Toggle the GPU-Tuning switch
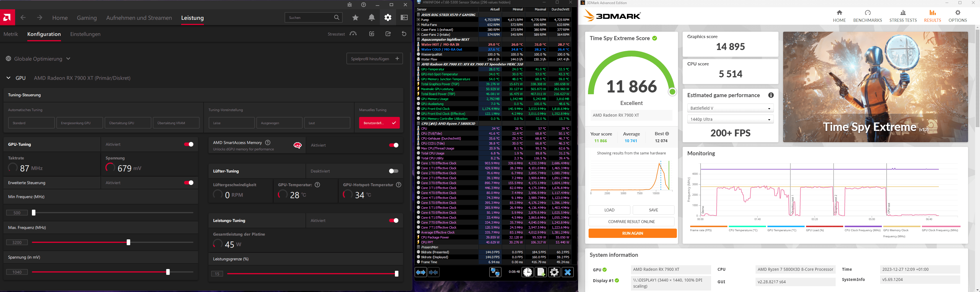Viewport: 980px width, 292px height. tap(189, 145)
